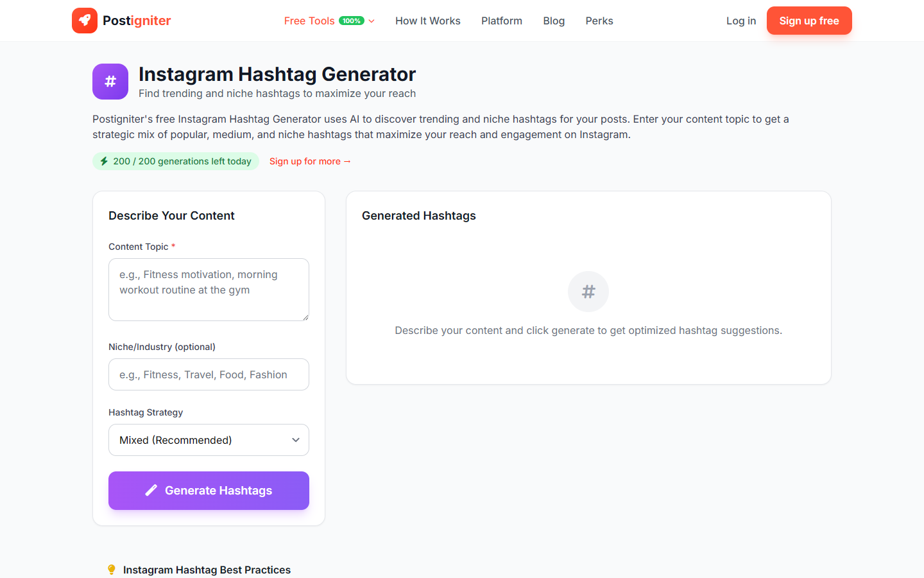Click the gray hashtag placeholder icon
Image resolution: width=924 pixels, height=578 pixels.
tap(588, 291)
